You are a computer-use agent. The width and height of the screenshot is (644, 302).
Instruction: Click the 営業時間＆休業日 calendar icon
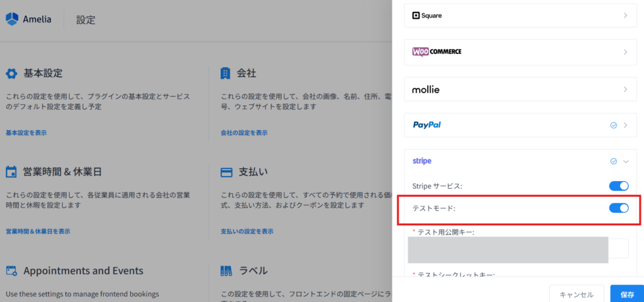coord(11,172)
